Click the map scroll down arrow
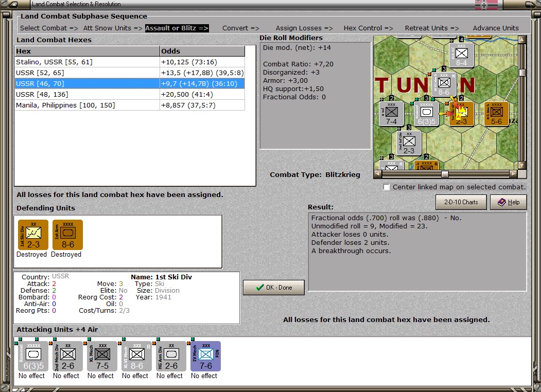The height and width of the screenshot is (392, 541). (522, 166)
